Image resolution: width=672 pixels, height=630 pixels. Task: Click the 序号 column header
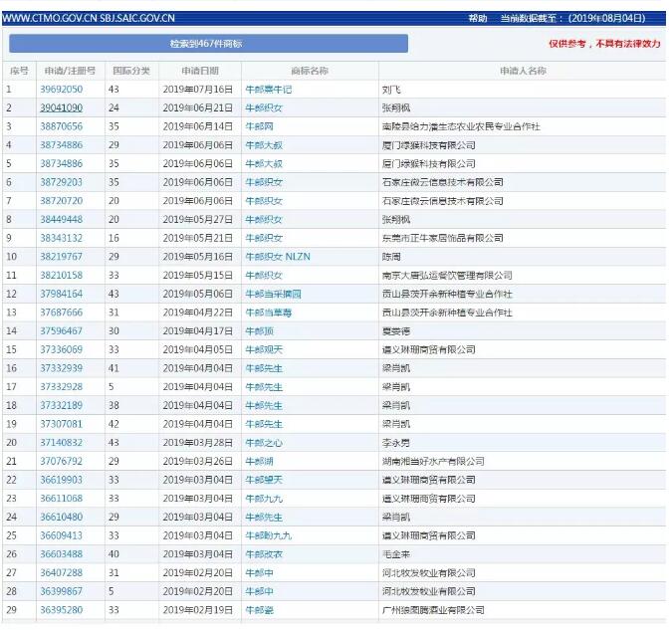(x=19, y=71)
